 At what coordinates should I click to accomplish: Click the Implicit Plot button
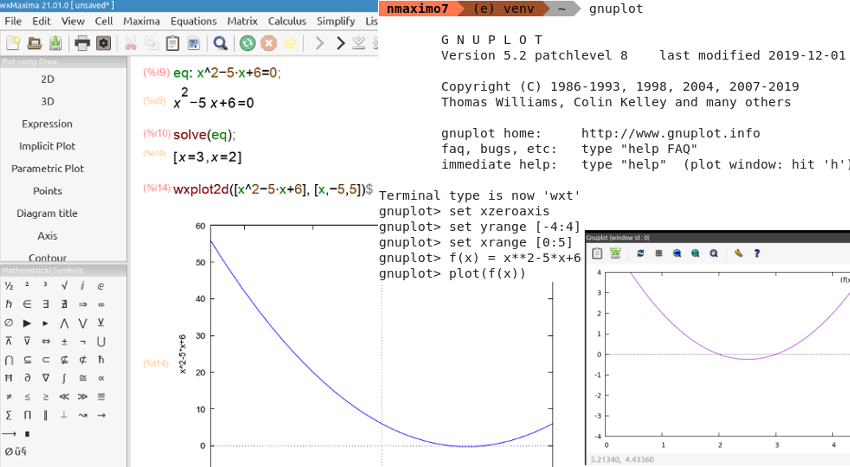pyautogui.click(x=48, y=146)
